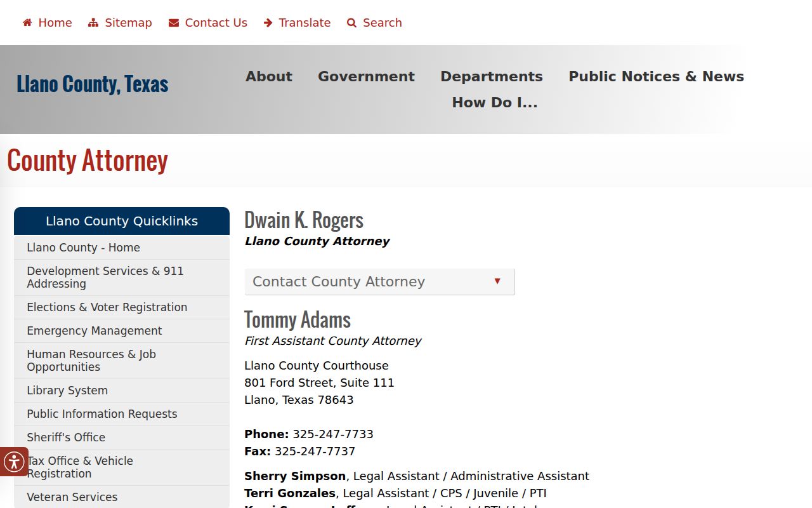
Task: Select Llano County - Home quicklink
Action: (x=122, y=248)
